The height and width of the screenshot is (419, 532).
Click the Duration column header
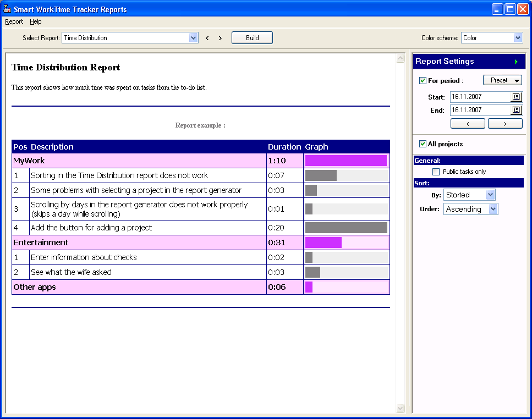click(x=284, y=147)
